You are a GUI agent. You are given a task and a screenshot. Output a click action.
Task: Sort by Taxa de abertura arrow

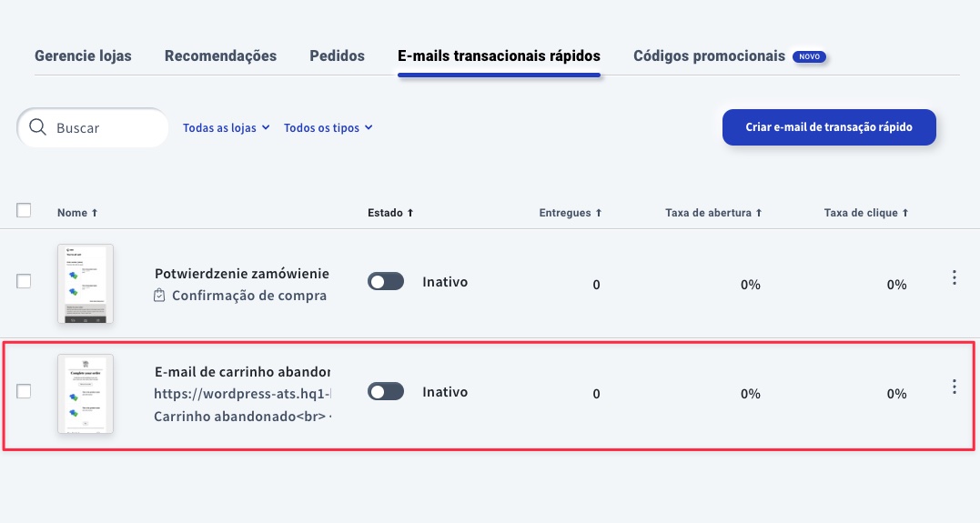(x=759, y=213)
